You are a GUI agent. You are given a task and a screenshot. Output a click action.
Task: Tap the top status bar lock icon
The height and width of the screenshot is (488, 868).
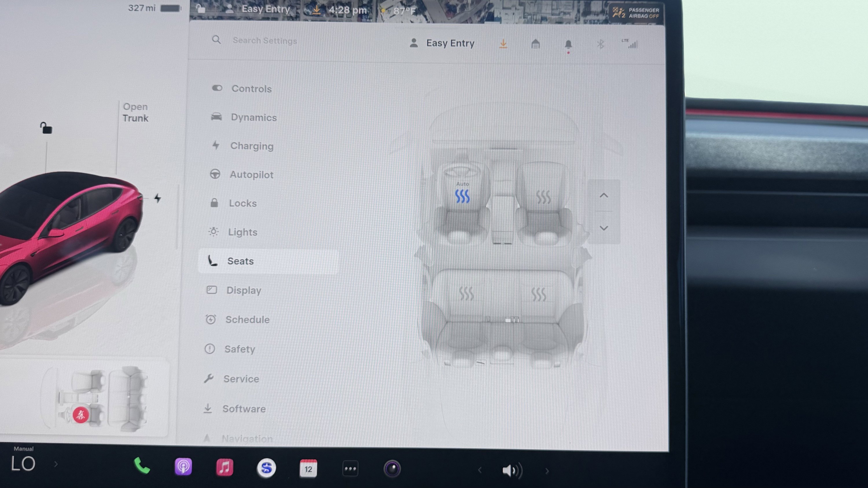pos(201,8)
